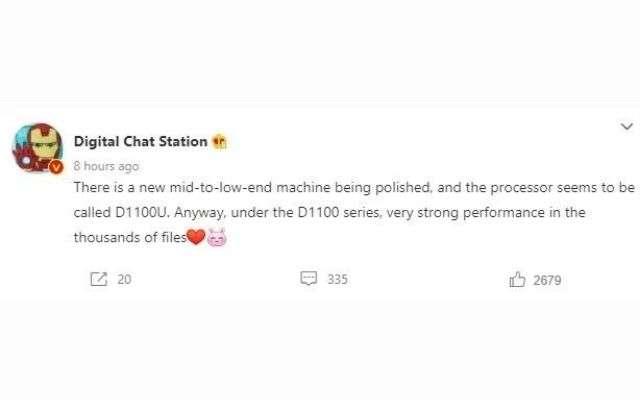The height and width of the screenshot is (400, 640).
Task: Click the pink bunny emoji in the post
Action: click(217, 238)
